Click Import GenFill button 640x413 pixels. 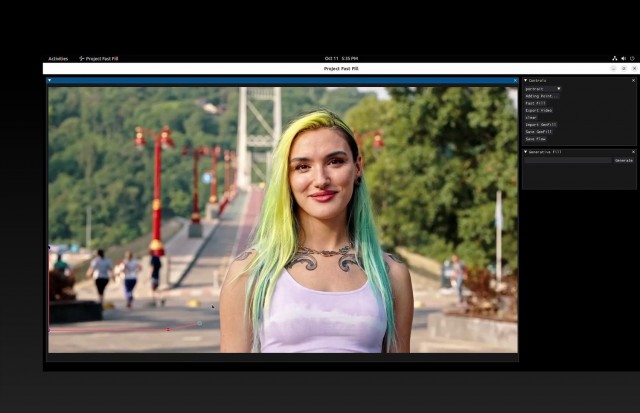540,124
